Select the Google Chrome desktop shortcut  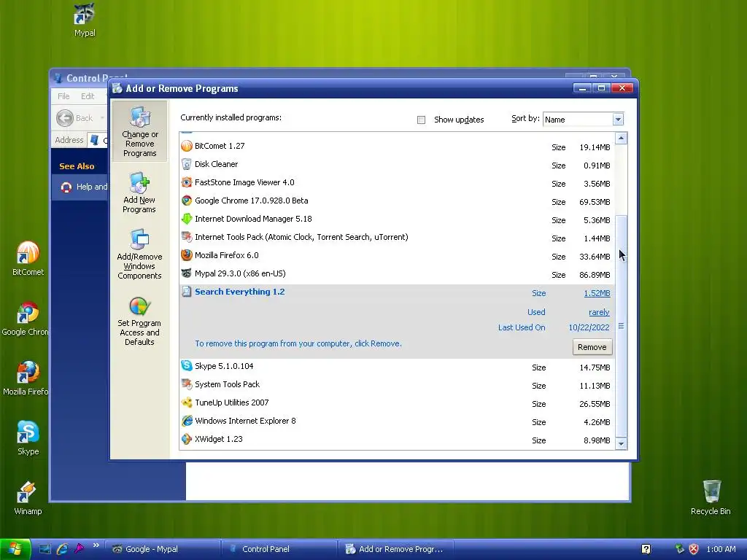click(x=26, y=318)
